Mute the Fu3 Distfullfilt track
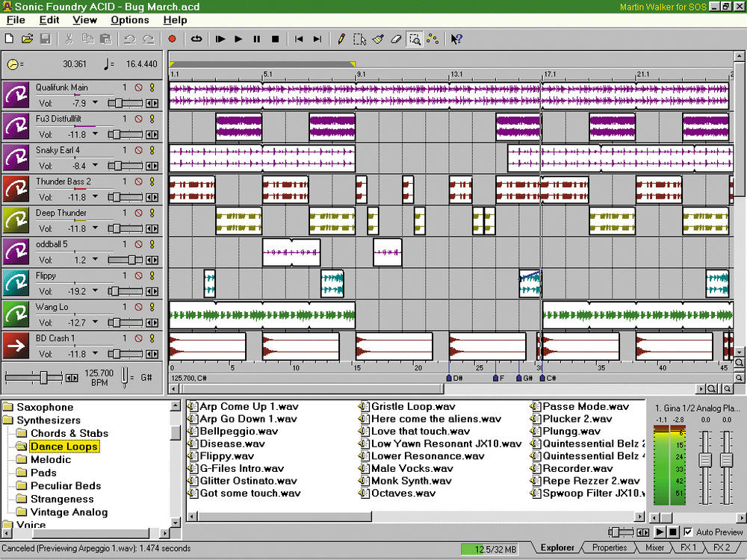 139,119
